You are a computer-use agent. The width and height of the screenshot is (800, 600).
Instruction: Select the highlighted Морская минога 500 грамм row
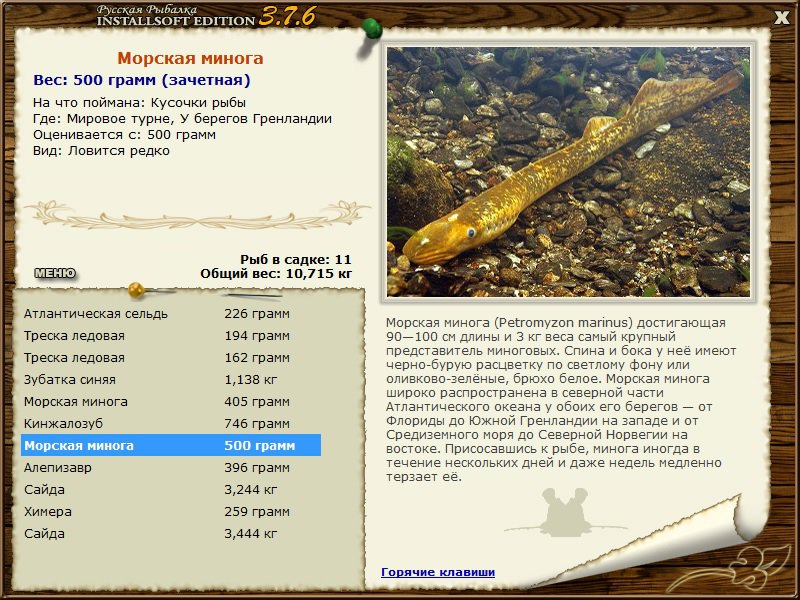171,445
